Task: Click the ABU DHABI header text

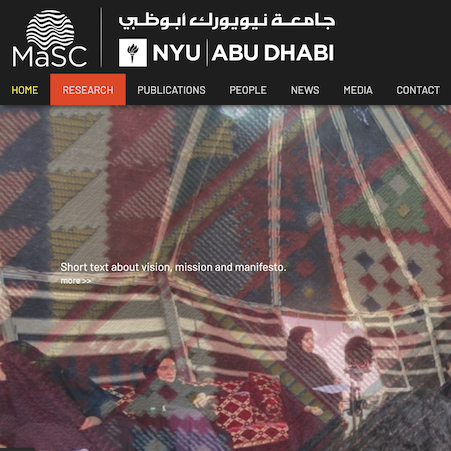Action: pos(273,53)
